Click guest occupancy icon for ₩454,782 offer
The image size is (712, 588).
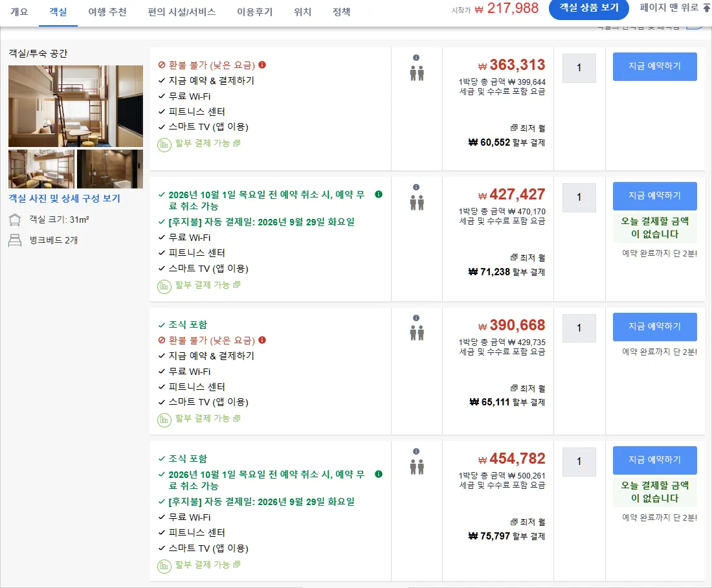coord(417,467)
